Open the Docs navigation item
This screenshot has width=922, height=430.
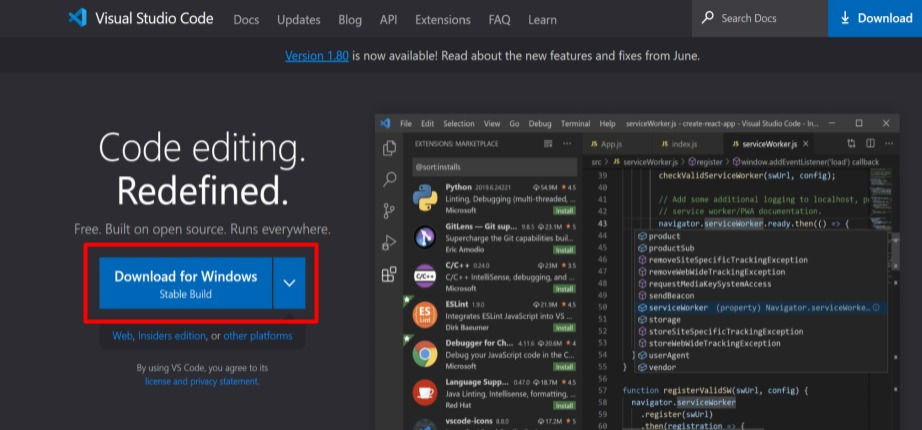[246, 19]
